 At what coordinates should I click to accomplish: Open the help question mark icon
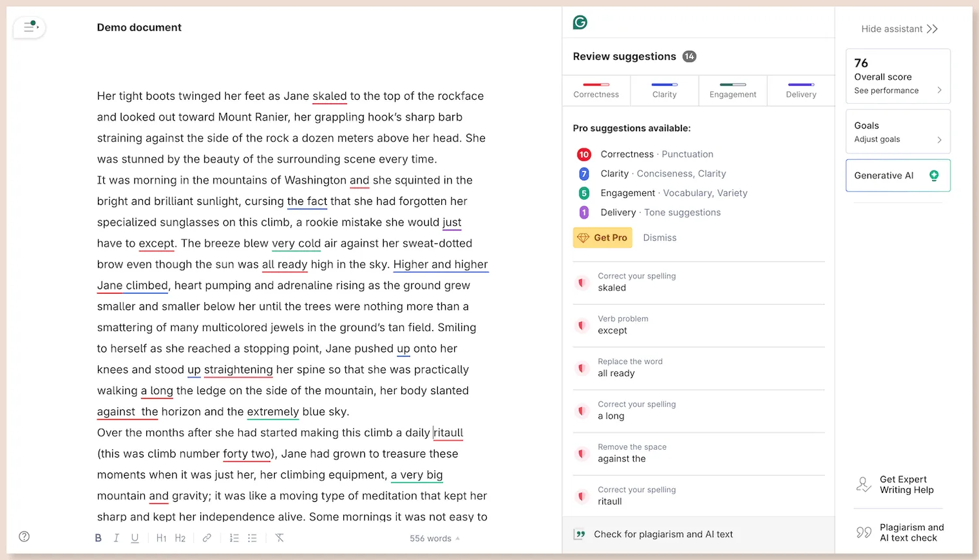24,536
